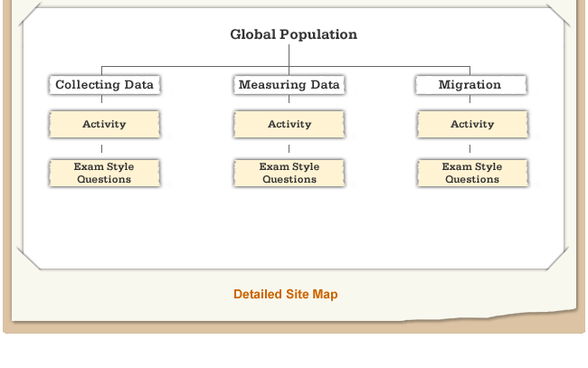Select Exam Style Questions under Migration
588x368 pixels.
471,173
